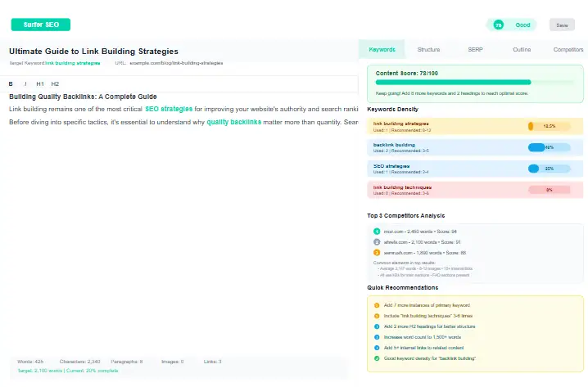Switch to the Keywords tab
The image size is (588, 387).
pos(382,49)
